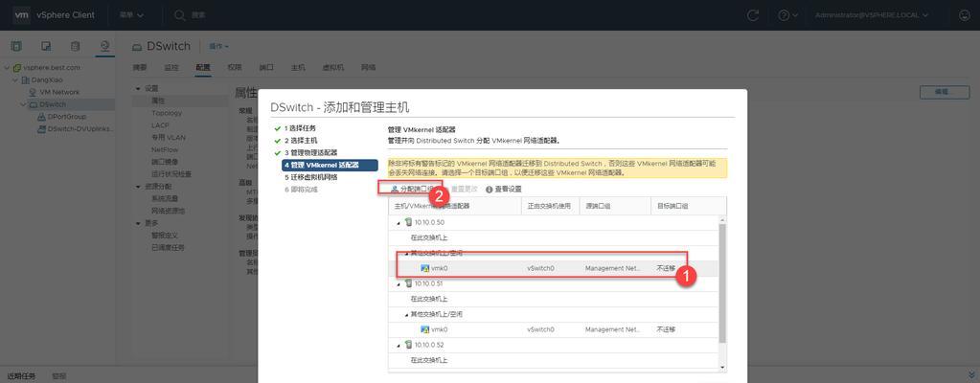Go to wizard step 3 管理物理适配器
Viewport: 980px width, 383px height.
tap(310, 153)
